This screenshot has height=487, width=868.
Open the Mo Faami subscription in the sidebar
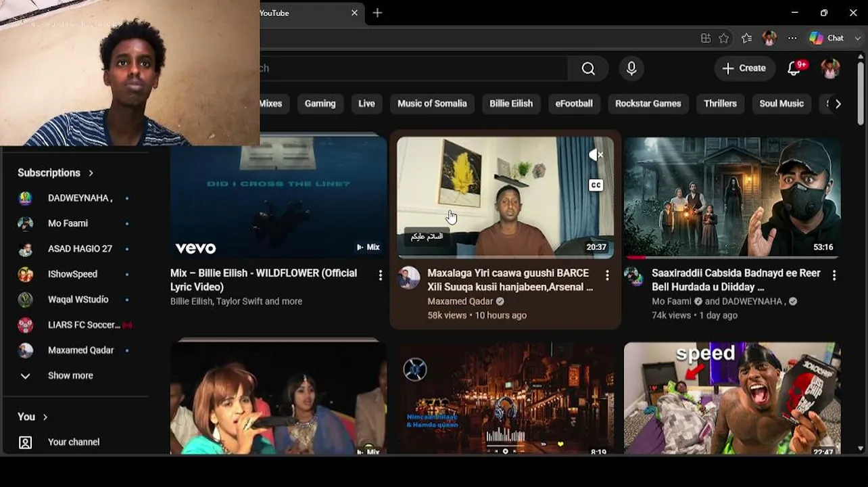tap(74, 223)
